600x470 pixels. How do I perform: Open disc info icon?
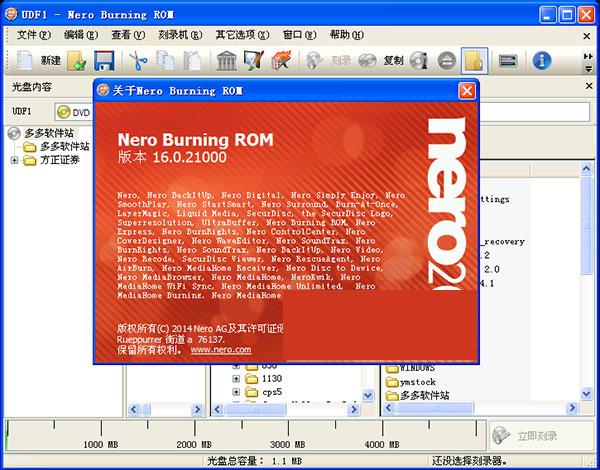[419, 60]
